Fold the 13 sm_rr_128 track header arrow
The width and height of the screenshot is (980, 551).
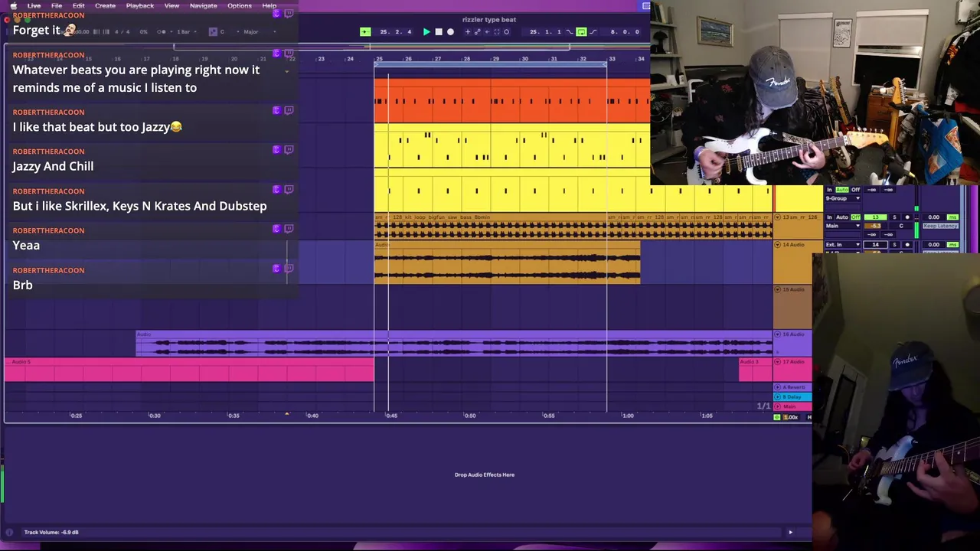point(777,217)
